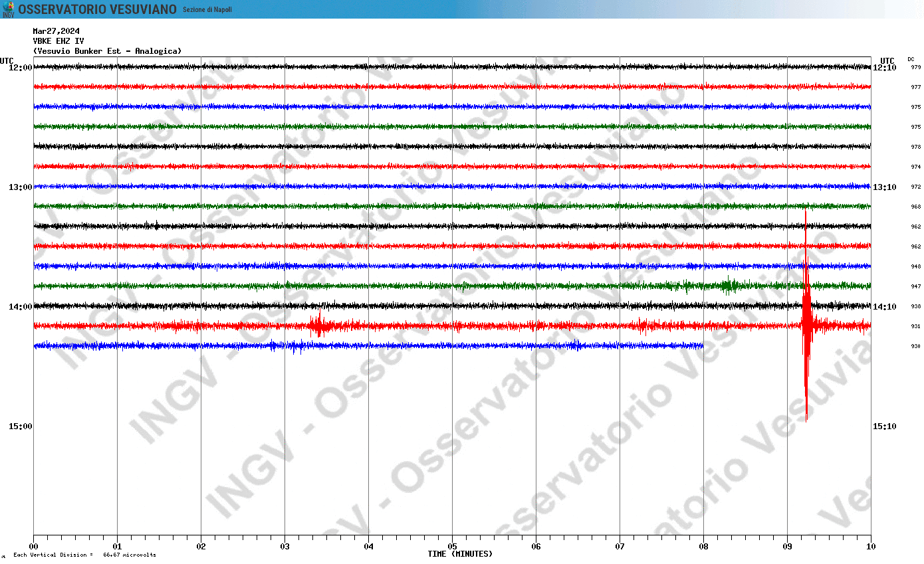Open the OSSERVATORIO VESUVIANO header title
924x564 pixels.
pyautogui.click(x=98, y=9)
